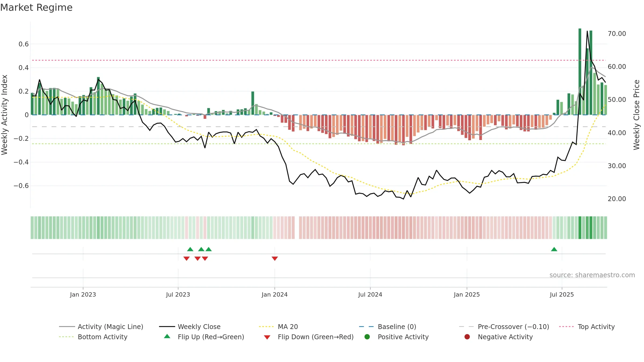Image resolution: width=644 pixels, height=362 pixels.
Task: Toggle Flip Down (Green→Red) legend entry
Action: coord(309,337)
